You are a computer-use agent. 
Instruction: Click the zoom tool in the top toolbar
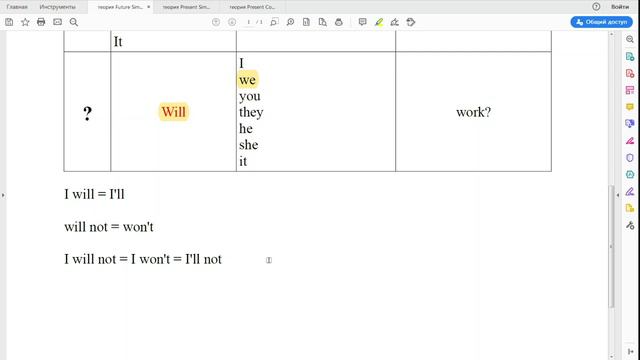290,22
